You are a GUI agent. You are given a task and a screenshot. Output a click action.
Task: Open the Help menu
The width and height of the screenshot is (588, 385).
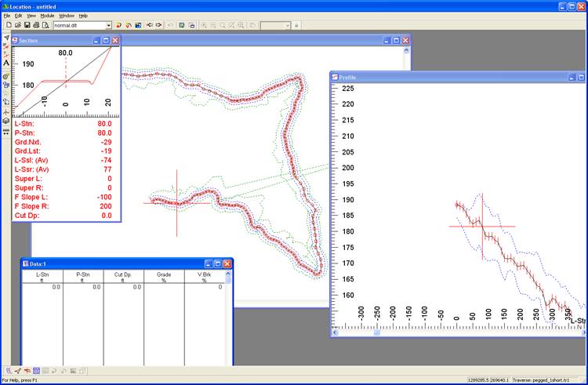(x=83, y=16)
